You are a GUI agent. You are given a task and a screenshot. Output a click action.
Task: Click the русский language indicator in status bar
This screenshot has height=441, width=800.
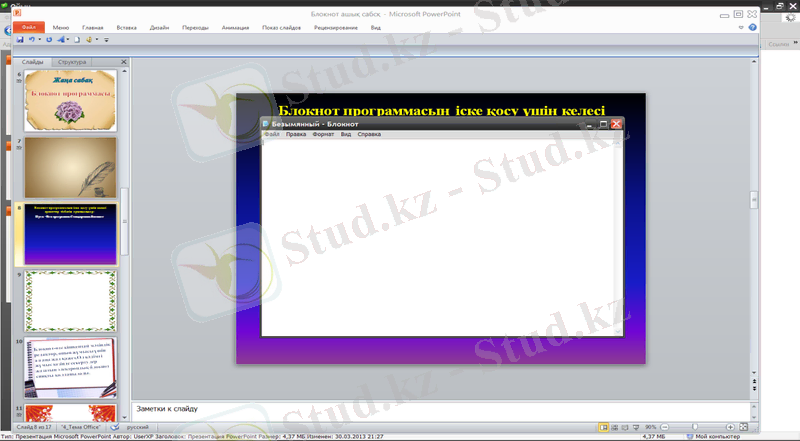pyautogui.click(x=137, y=427)
